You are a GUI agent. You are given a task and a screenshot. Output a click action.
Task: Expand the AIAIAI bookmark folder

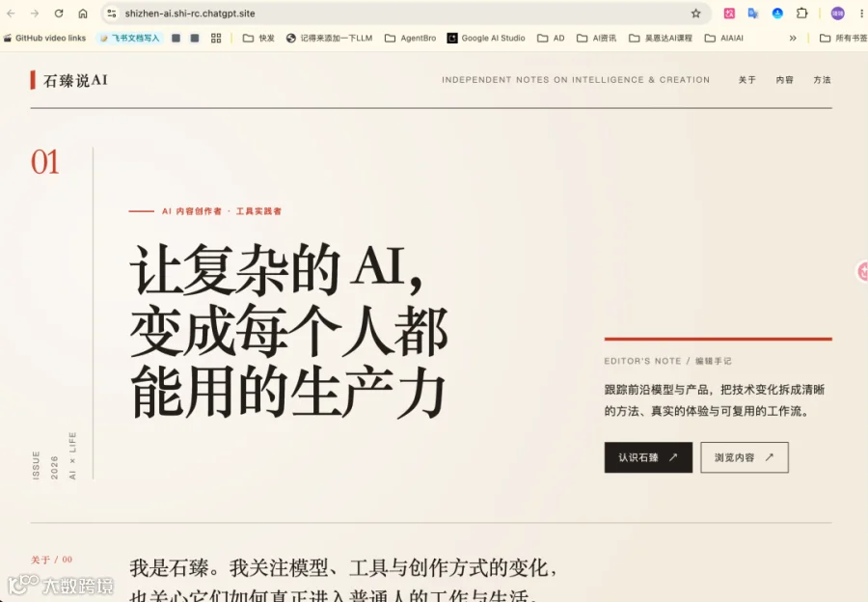click(x=724, y=39)
